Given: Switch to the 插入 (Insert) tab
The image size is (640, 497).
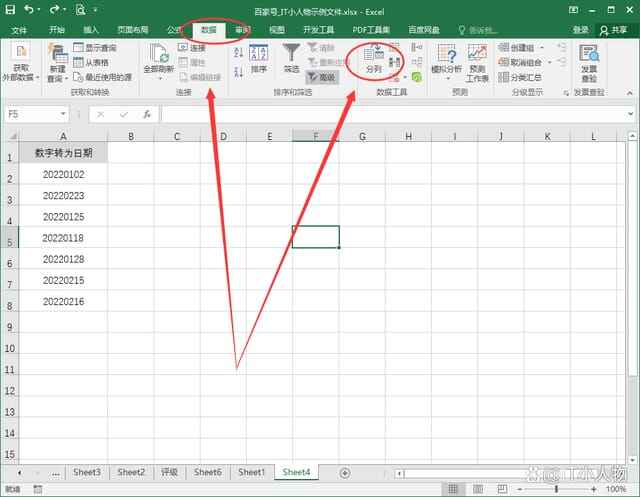Looking at the screenshot, I should [x=91, y=30].
